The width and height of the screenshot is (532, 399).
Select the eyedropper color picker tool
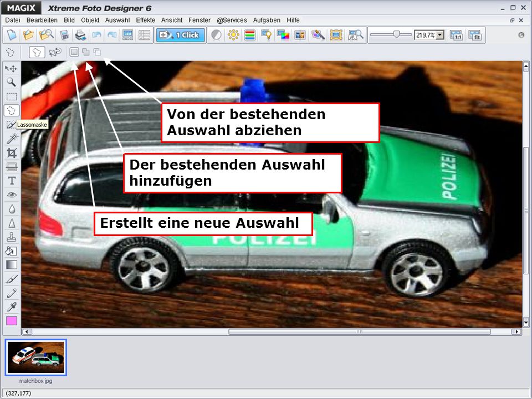[x=12, y=307]
